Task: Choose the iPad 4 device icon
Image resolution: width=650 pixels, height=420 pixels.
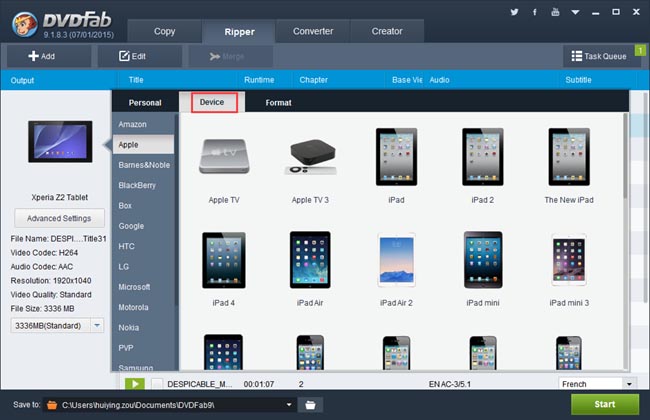Action: point(224,260)
